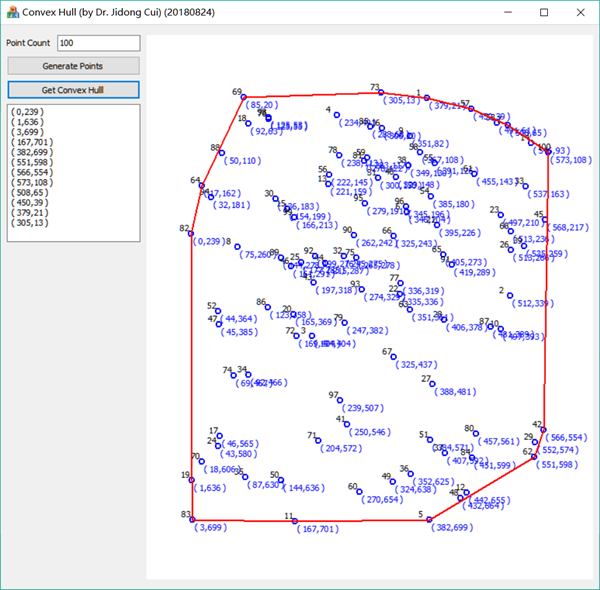Click the Get Convex Hull button
Screen dimensions: 600x590
pos(73,90)
